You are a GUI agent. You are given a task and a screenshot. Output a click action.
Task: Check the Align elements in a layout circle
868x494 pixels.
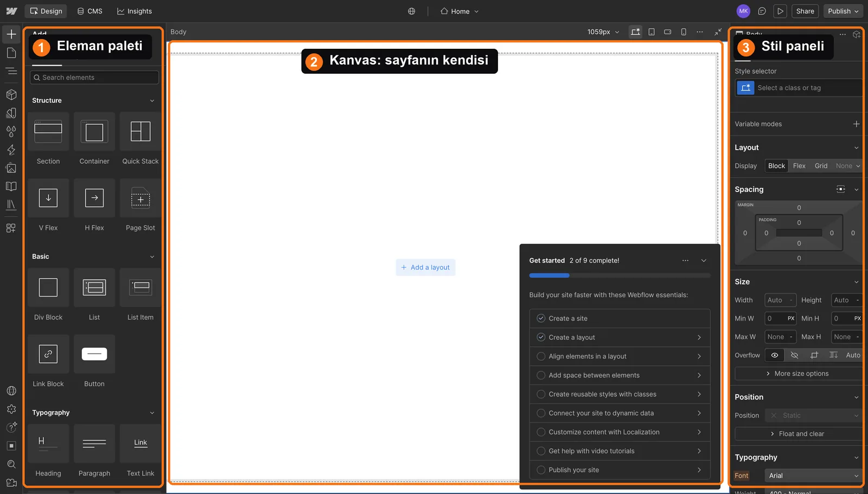541,356
